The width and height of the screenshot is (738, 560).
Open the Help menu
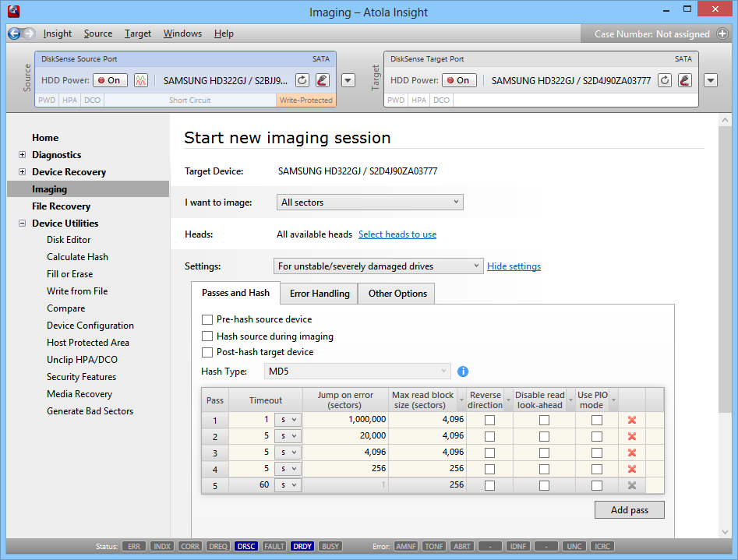(224, 33)
